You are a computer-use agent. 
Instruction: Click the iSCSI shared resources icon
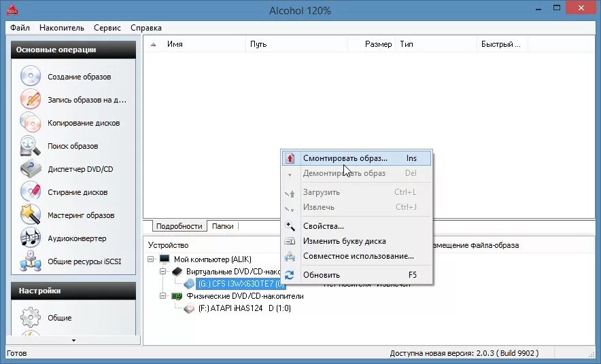[31, 261]
